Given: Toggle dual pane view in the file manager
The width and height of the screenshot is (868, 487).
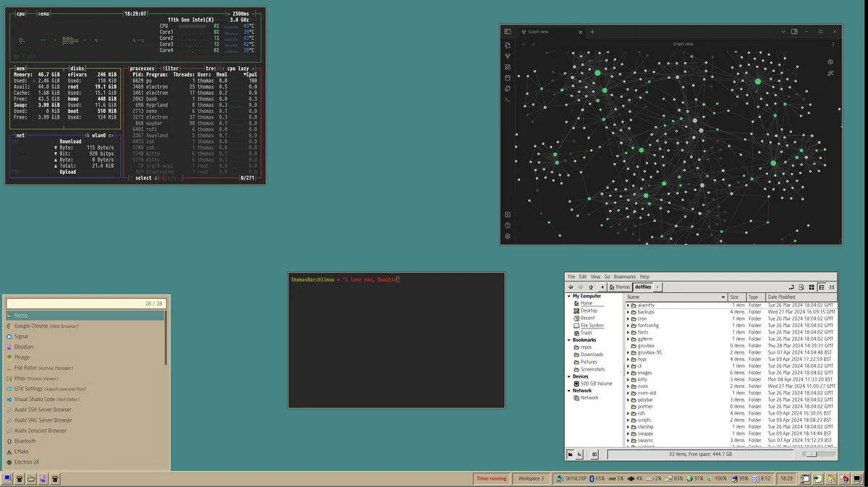Looking at the screenshot, I should coord(831,287).
